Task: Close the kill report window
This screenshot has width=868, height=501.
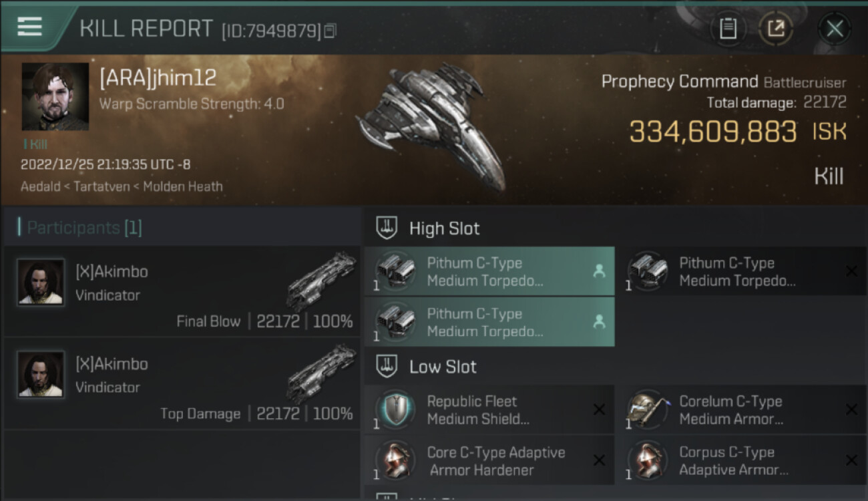Action: coord(835,29)
